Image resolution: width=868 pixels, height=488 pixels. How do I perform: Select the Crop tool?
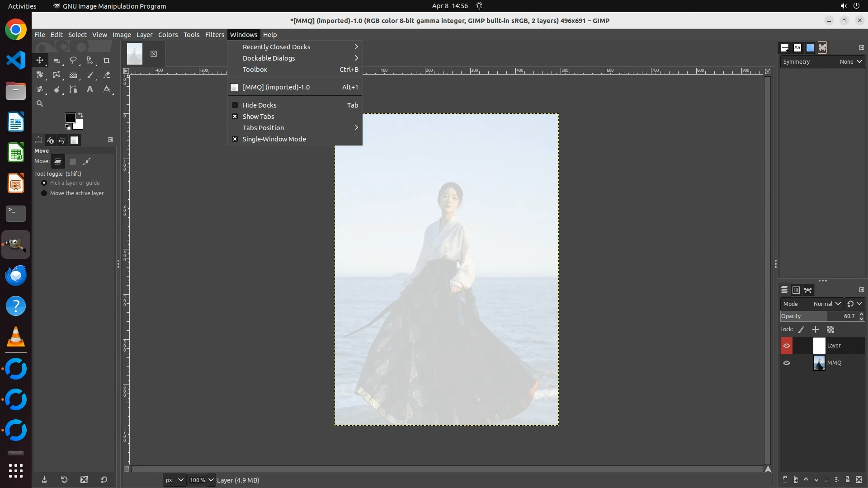pyautogui.click(x=107, y=60)
